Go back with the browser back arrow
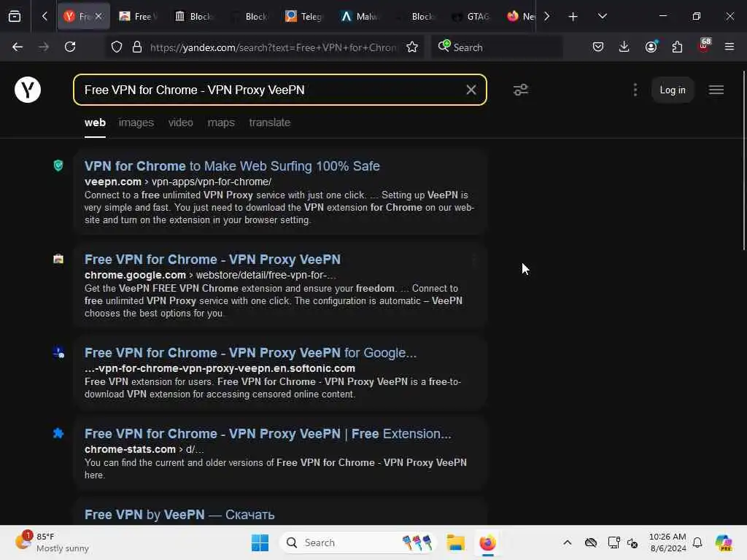This screenshot has width=747, height=560. [18, 47]
